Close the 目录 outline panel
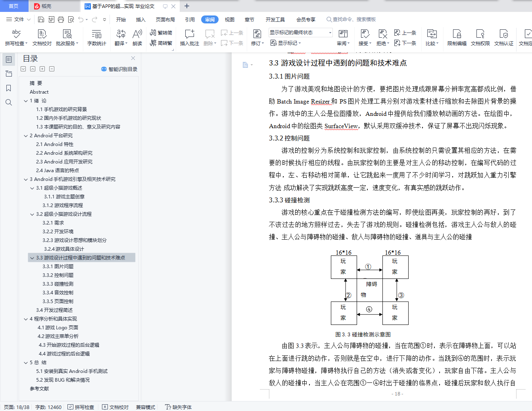The width and height of the screenshot is (532, 411). (x=133, y=58)
